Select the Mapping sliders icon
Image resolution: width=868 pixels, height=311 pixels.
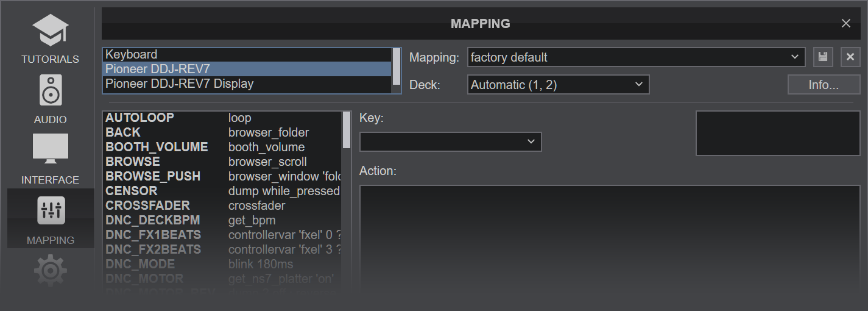click(51, 210)
